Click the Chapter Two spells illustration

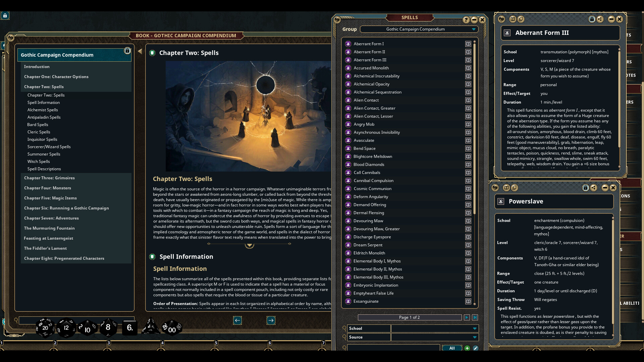248,116
